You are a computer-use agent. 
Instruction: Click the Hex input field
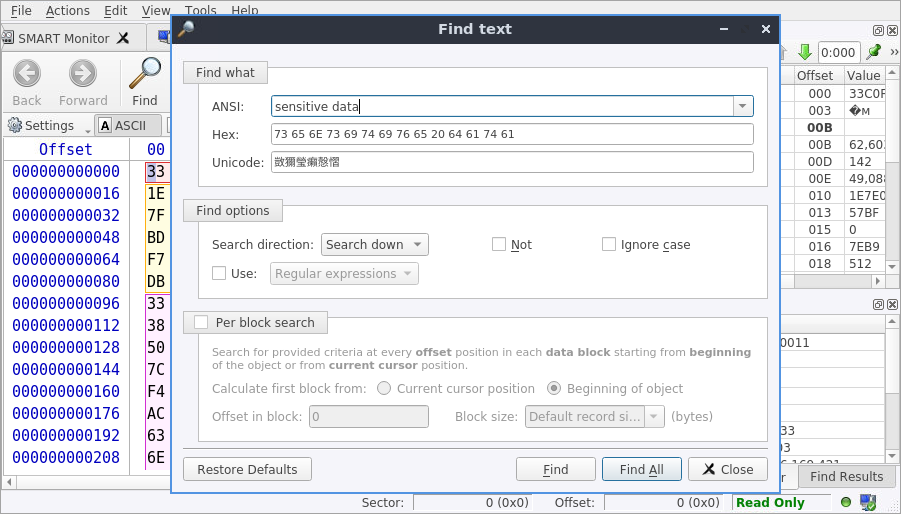click(512, 134)
